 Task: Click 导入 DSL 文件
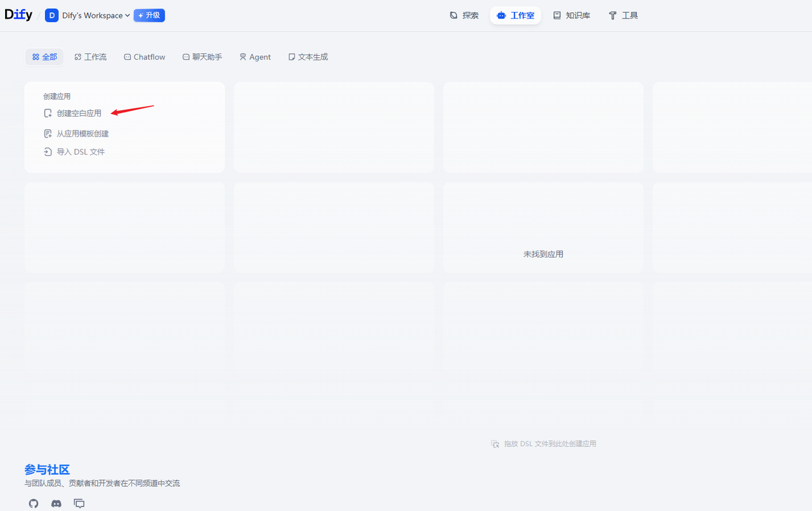74,152
